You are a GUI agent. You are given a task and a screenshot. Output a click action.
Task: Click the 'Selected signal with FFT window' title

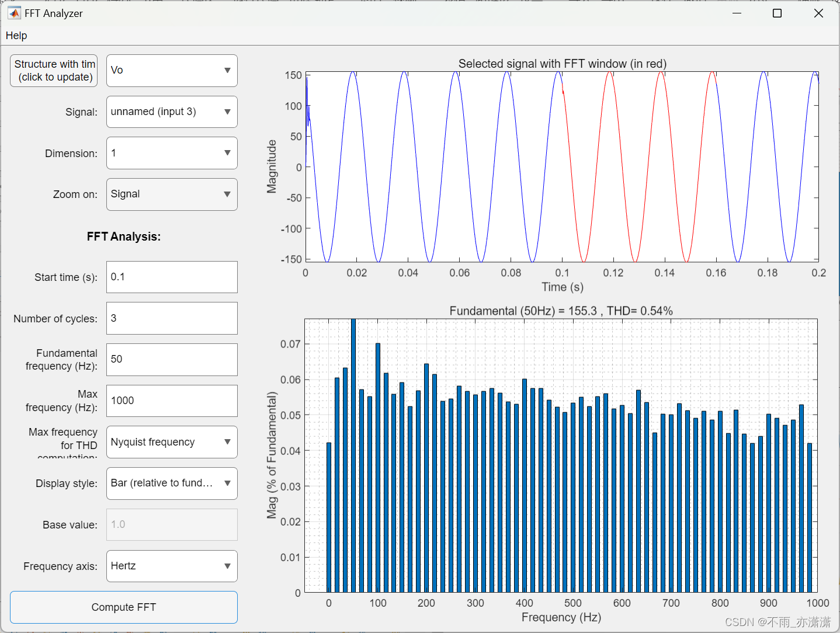coord(562,64)
